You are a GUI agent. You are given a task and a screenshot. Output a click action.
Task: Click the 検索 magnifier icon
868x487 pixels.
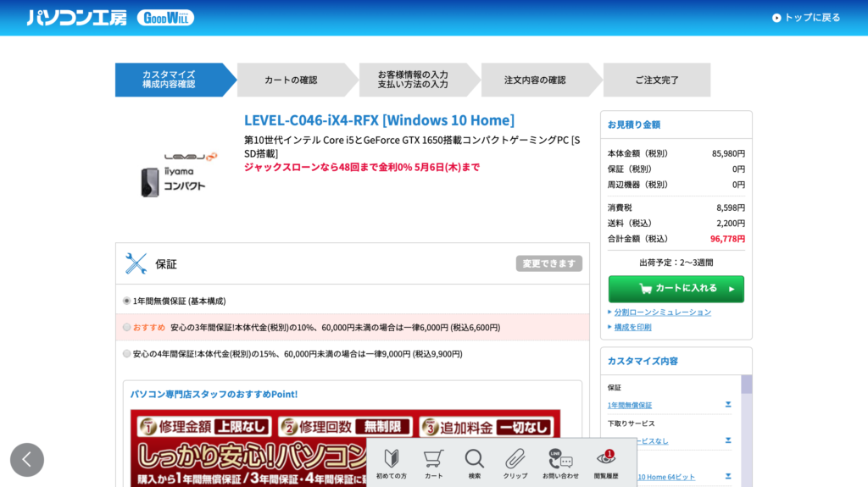tap(475, 463)
